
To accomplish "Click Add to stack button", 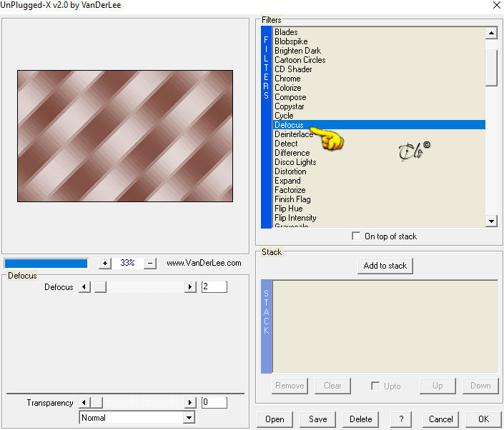I will [385, 266].
